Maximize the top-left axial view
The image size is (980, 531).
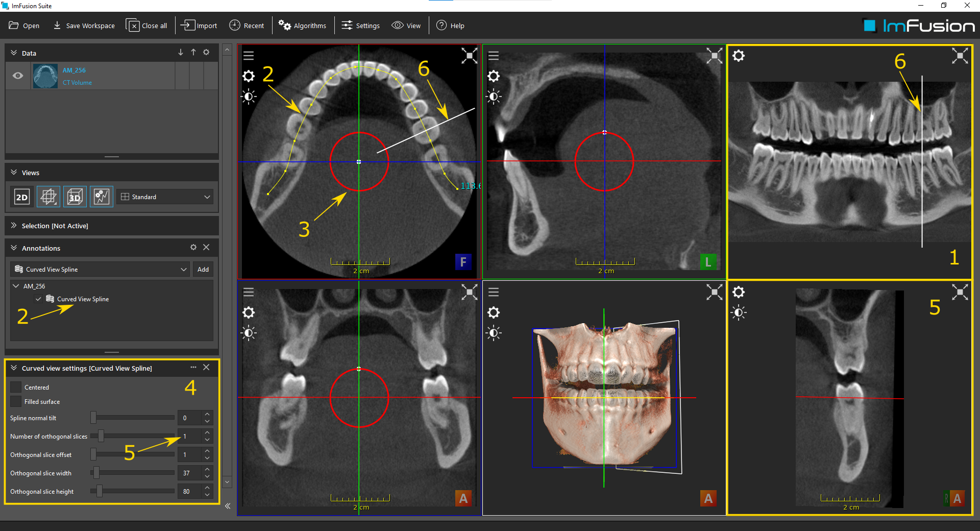[x=470, y=56]
